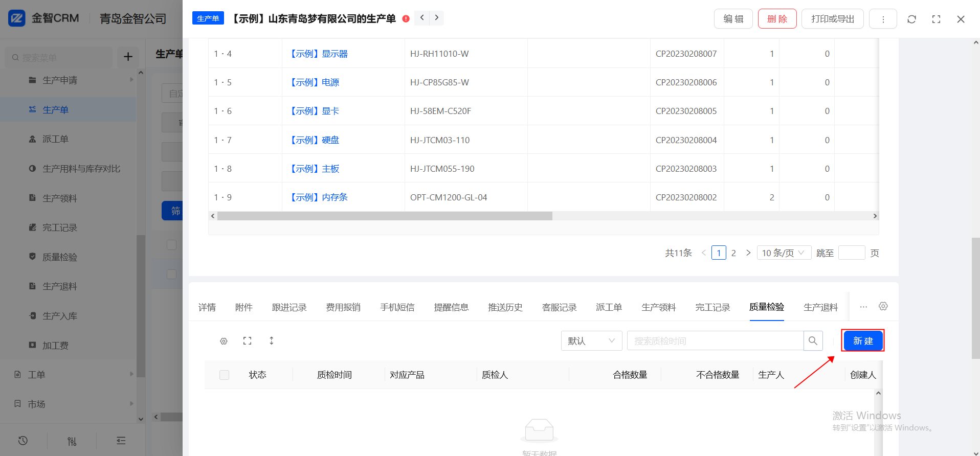This screenshot has width=980, height=456.
Task: Click the history clock icon at sidebar bottom
Action: (x=23, y=441)
